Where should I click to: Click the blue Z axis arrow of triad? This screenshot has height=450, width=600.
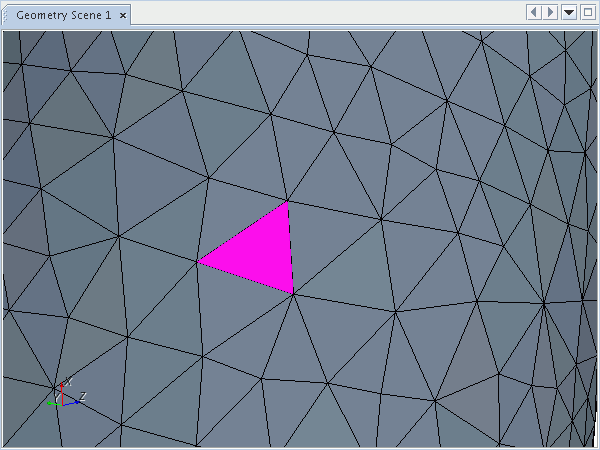(x=73, y=403)
